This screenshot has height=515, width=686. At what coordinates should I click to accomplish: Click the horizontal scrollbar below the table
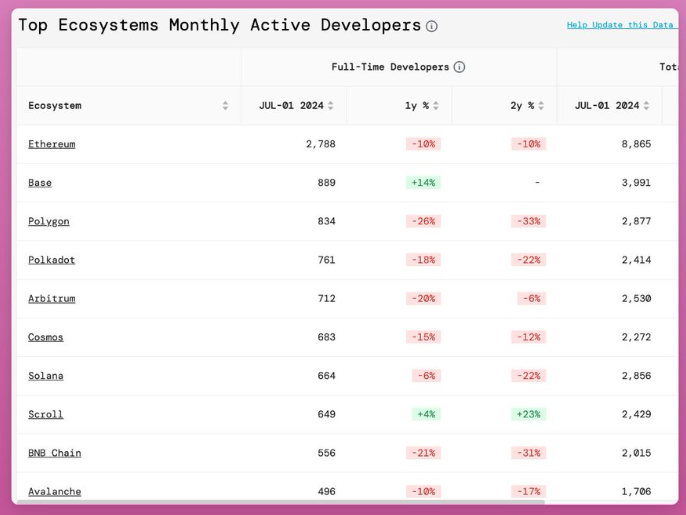(280, 502)
